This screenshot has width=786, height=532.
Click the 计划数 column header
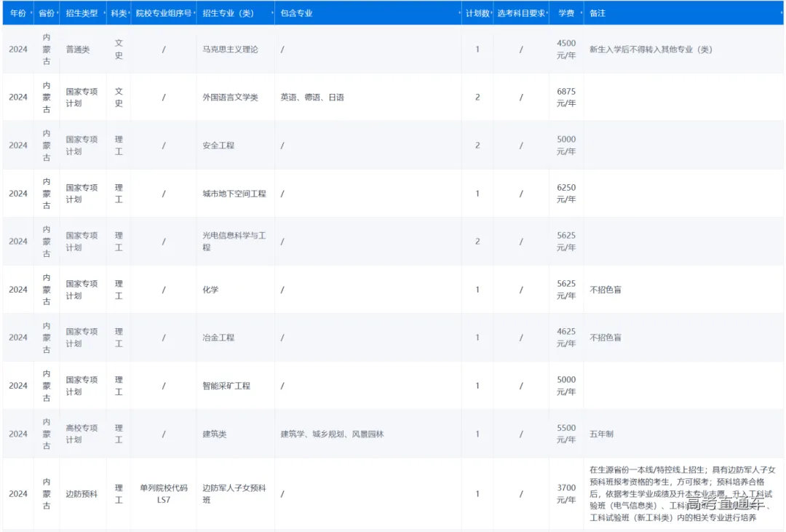pyautogui.click(x=477, y=13)
